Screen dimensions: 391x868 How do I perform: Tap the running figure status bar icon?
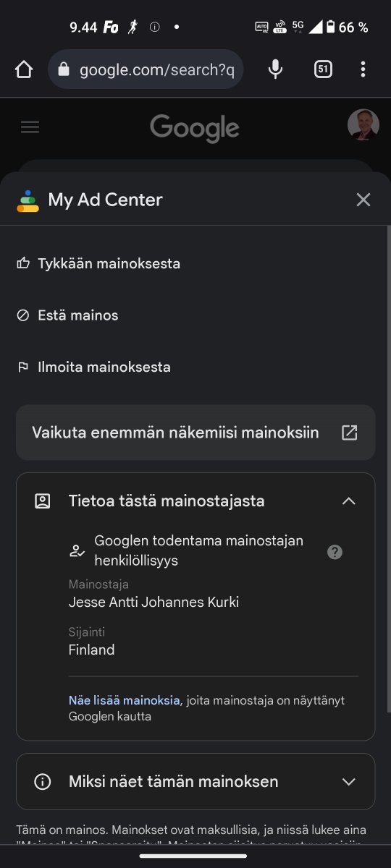click(x=133, y=27)
